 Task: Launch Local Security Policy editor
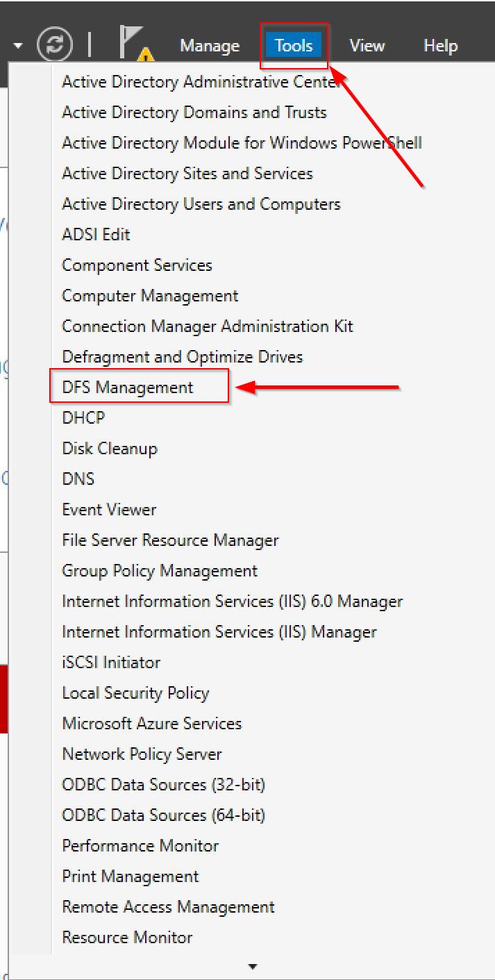click(135, 692)
